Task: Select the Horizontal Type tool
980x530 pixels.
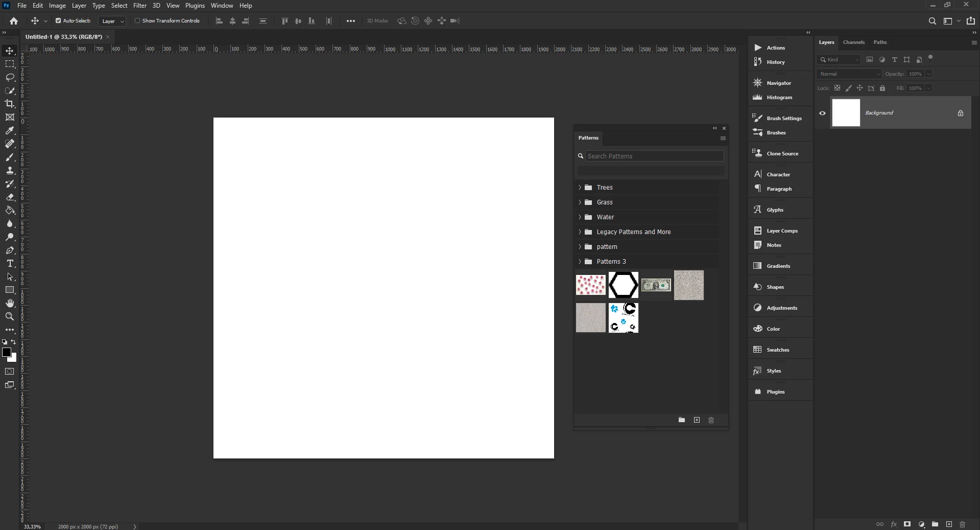Action: [x=10, y=263]
